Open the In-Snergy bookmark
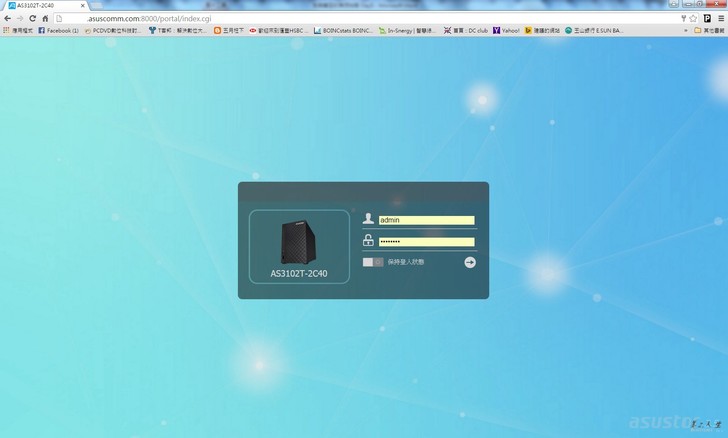The height and width of the screenshot is (438, 728). [407, 30]
